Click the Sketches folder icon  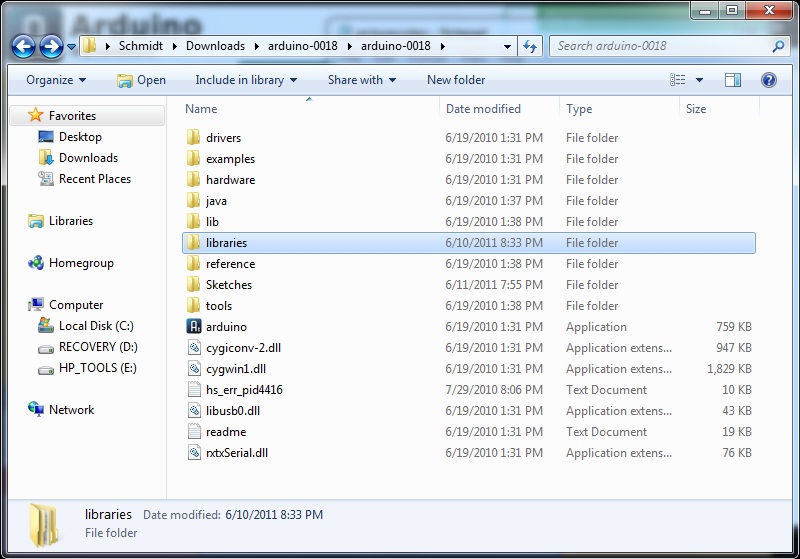[x=193, y=284]
